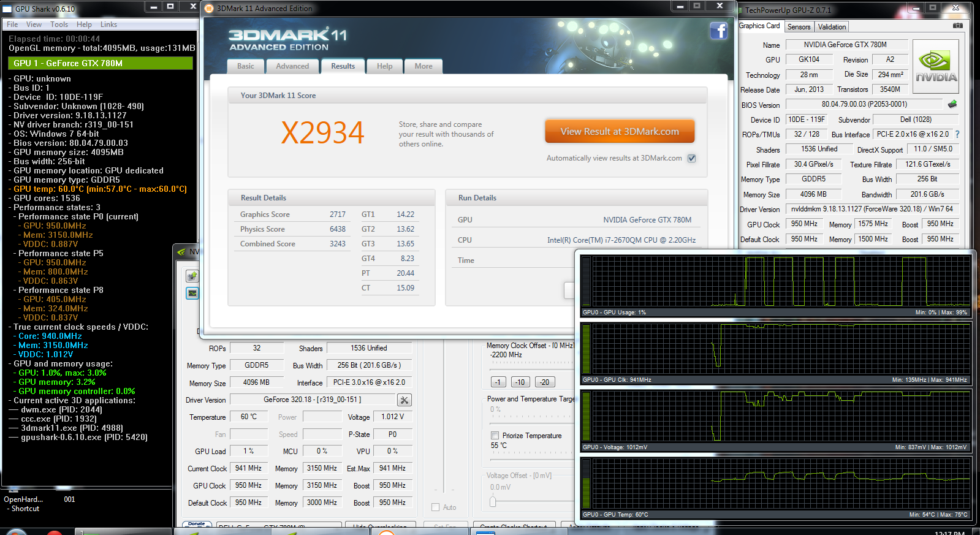The width and height of the screenshot is (980, 535).
Task: Open OpenHardware Shortcut desktop icon
Action: click(23, 504)
